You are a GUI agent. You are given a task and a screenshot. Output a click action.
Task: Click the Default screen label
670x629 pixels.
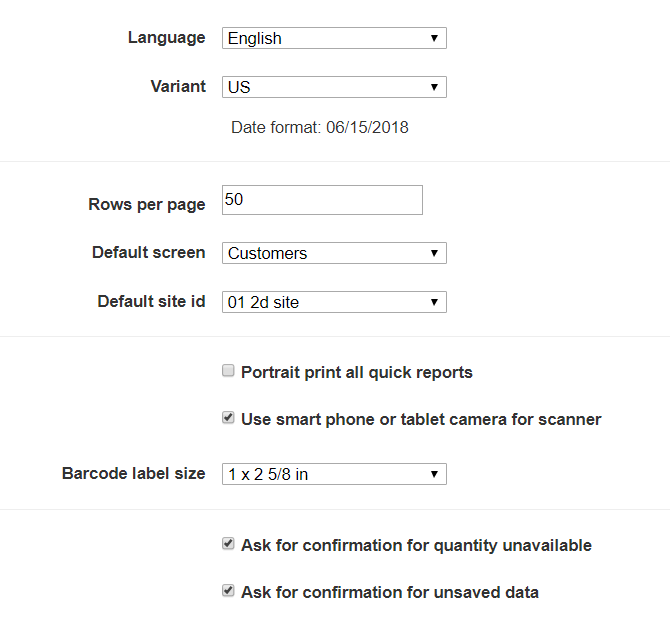coord(149,252)
